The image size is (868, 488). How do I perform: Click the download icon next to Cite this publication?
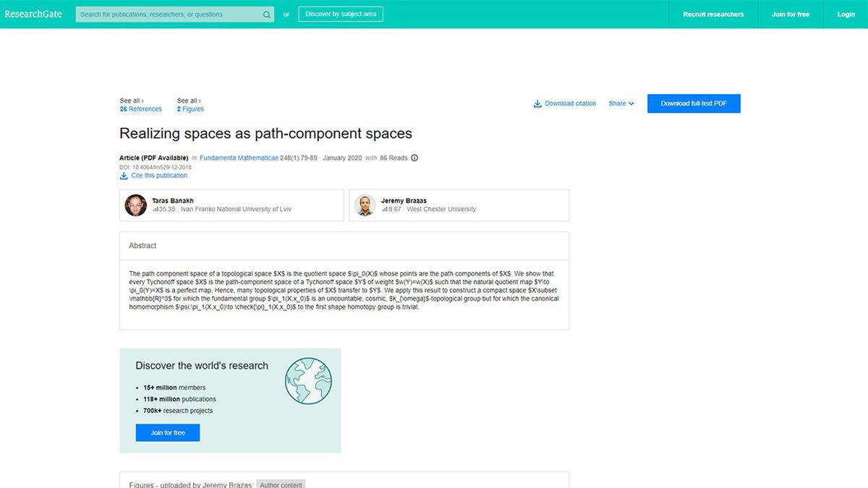click(124, 175)
